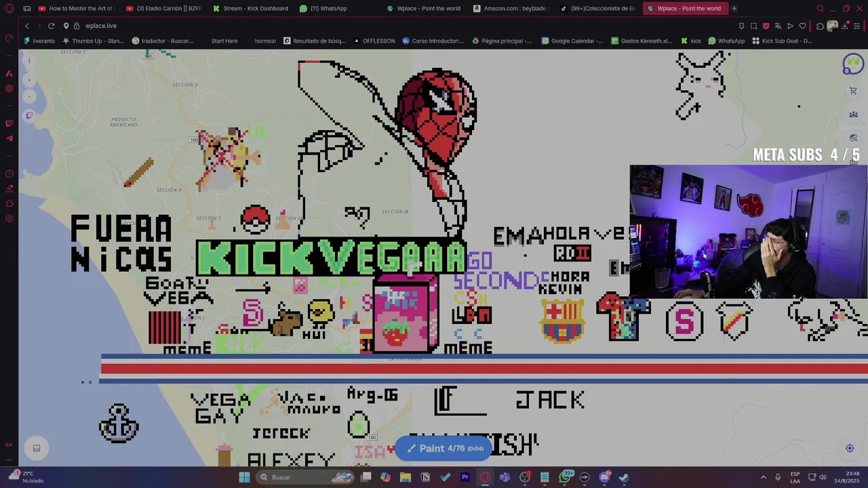
Task: Take a snapshot with the toolbar camera
Action: tap(753, 26)
